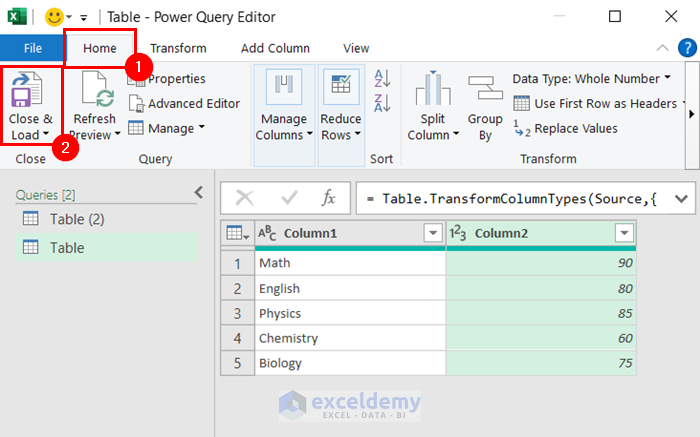Click the cell with value 85
Screen dimensions: 700x437
tap(541, 313)
